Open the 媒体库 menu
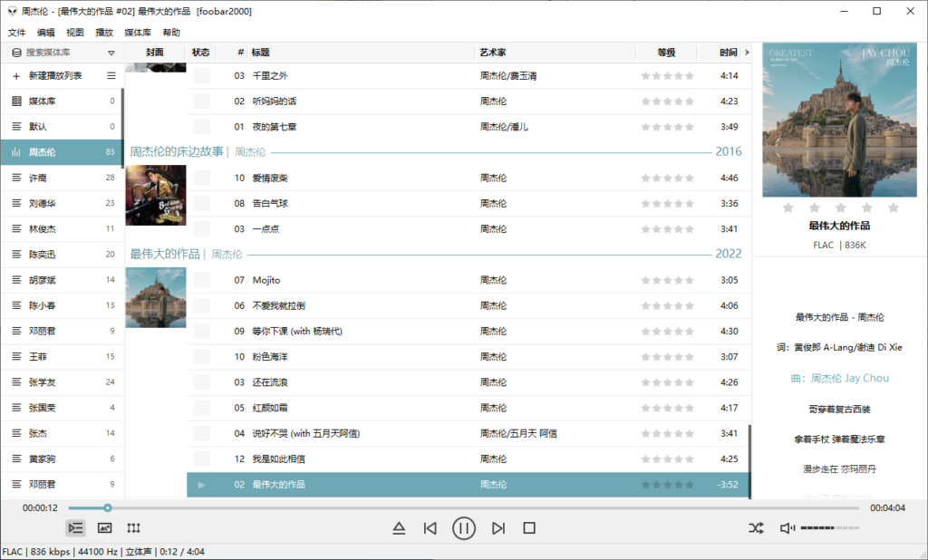Viewport: 928px width, 560px height. 137,32
